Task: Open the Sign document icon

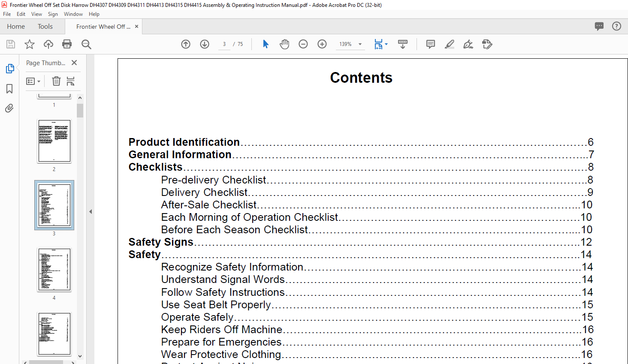Action: [x=468, y=44]
